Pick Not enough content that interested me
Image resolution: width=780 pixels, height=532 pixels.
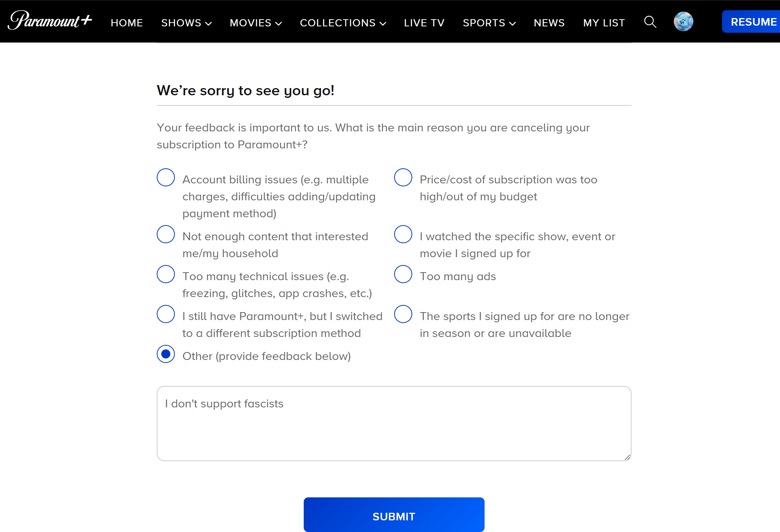click(166, 234)
